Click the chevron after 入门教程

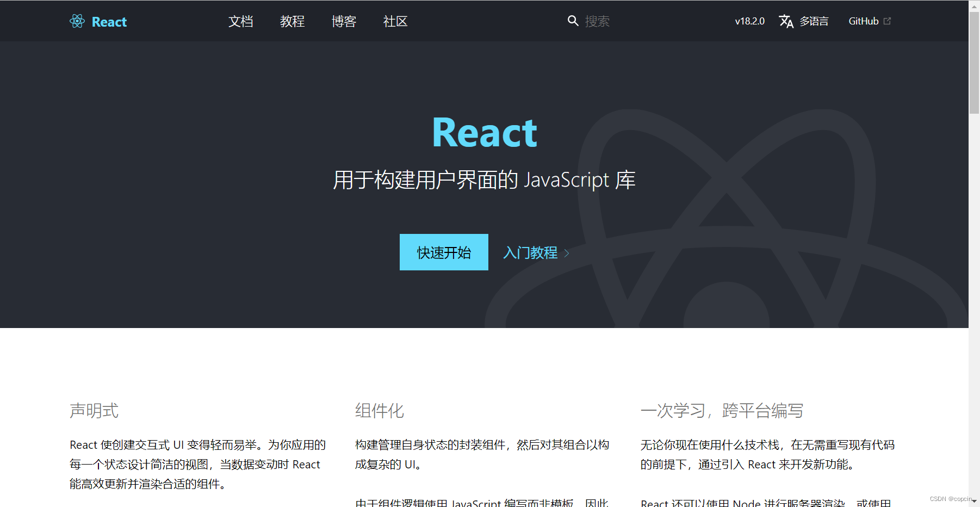pyautogui.click(x=567, y=253)
